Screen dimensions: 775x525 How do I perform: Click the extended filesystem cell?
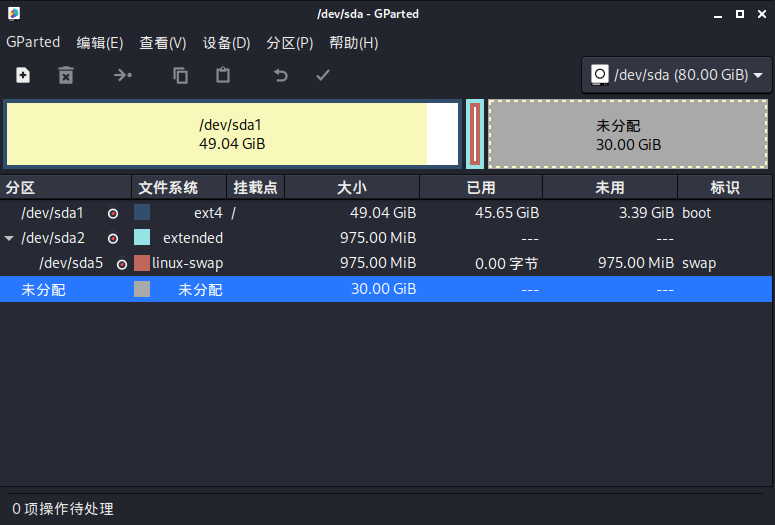[x=193, y=238]
